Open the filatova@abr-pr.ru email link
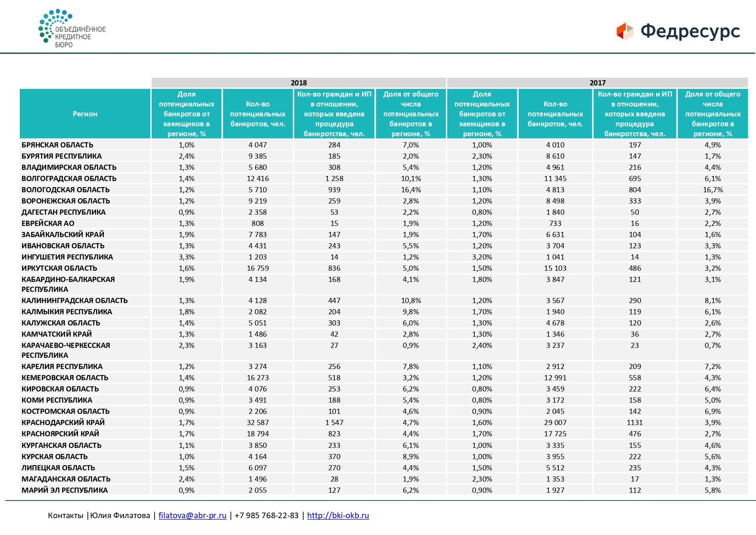Image resolution: width=756 pixels, height=535 pixels. (x=193, y=515)
